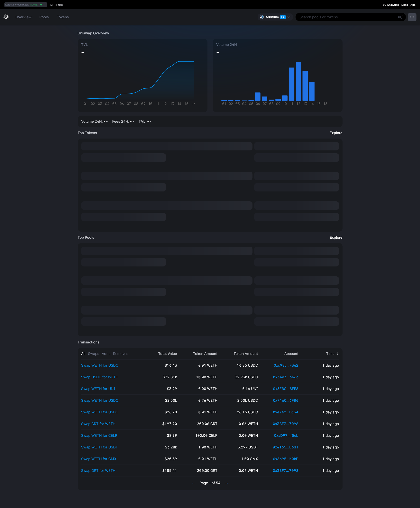
Task: Click Explore next to Top Pools
Action: [x=336, y=237]
